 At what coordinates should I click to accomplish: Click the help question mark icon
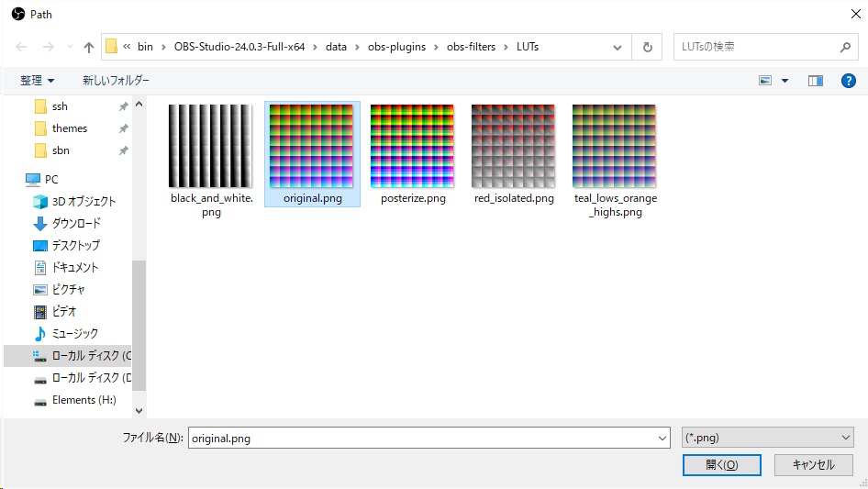point(848,81)
